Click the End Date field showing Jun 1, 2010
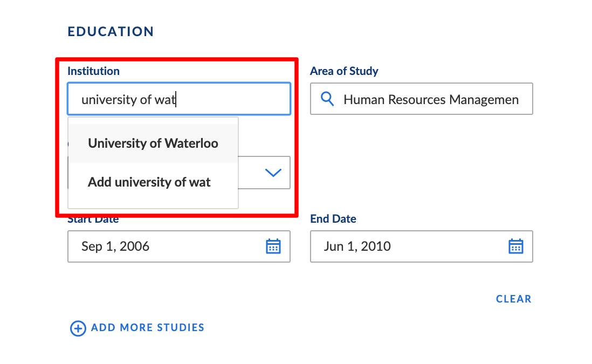 point(421,246)
